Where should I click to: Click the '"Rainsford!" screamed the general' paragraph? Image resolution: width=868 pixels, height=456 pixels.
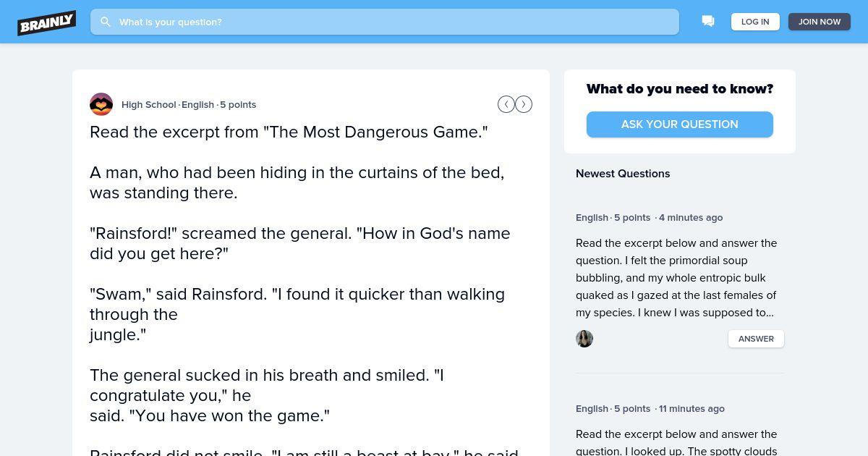click(x=300, y=243)
